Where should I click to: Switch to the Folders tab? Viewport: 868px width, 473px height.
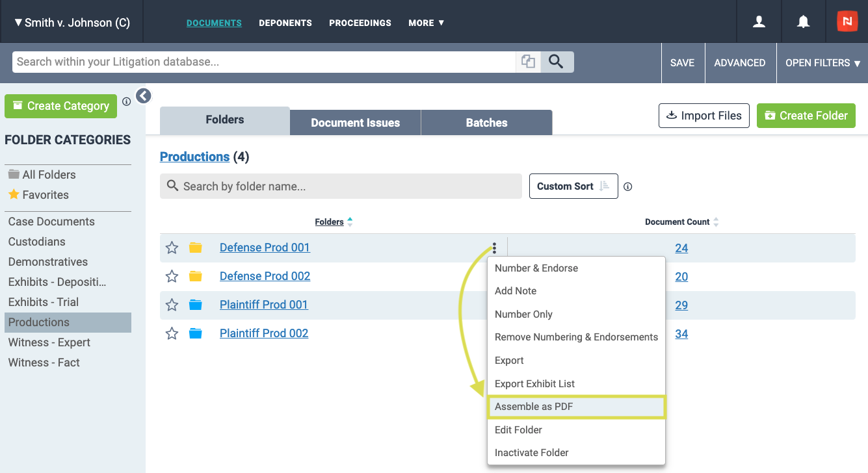[x=225, y=120]
